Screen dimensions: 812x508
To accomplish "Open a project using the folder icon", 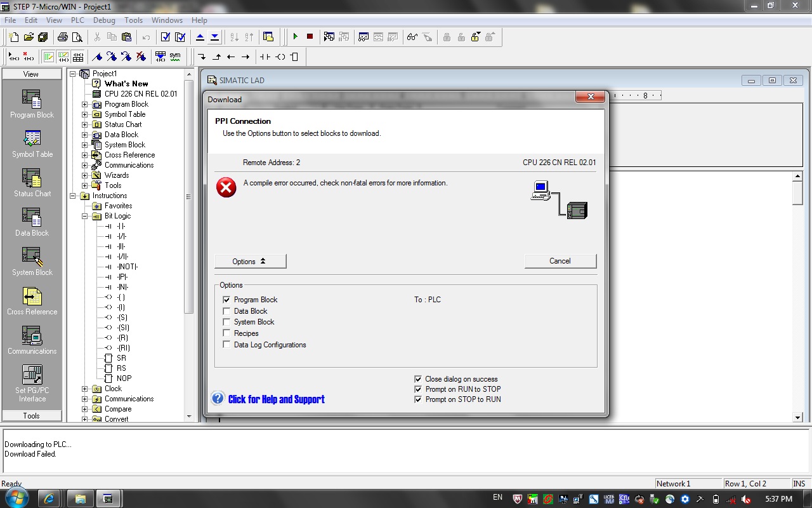I will [29, 37].
